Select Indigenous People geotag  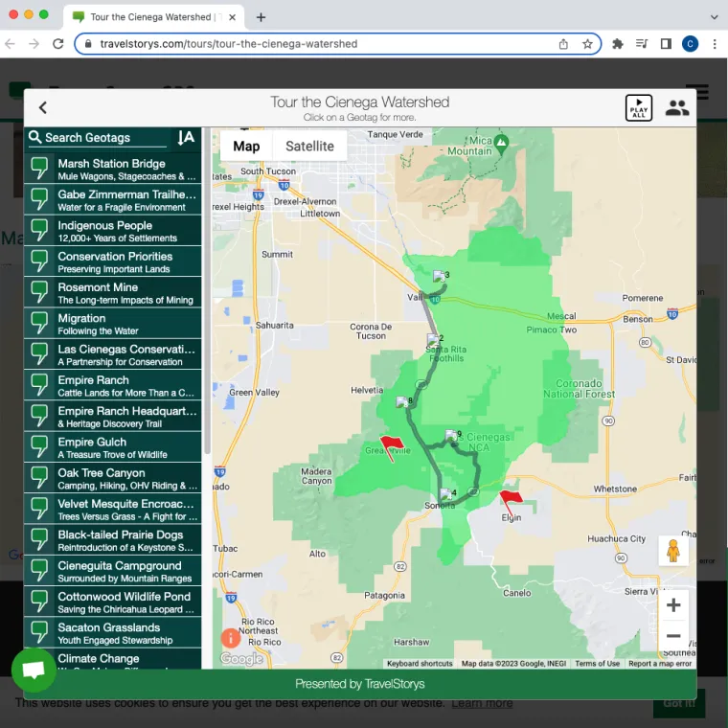113,231
